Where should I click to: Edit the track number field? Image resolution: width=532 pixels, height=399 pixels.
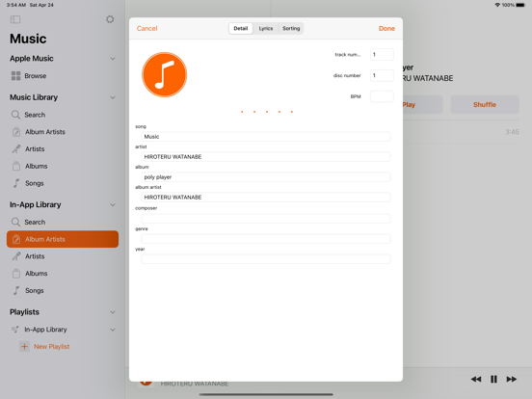(x=382, y=54)
